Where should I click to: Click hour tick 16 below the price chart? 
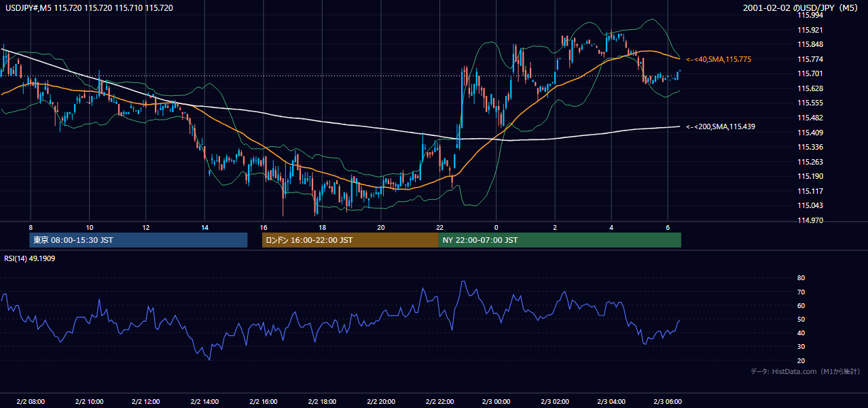point(264,227)
